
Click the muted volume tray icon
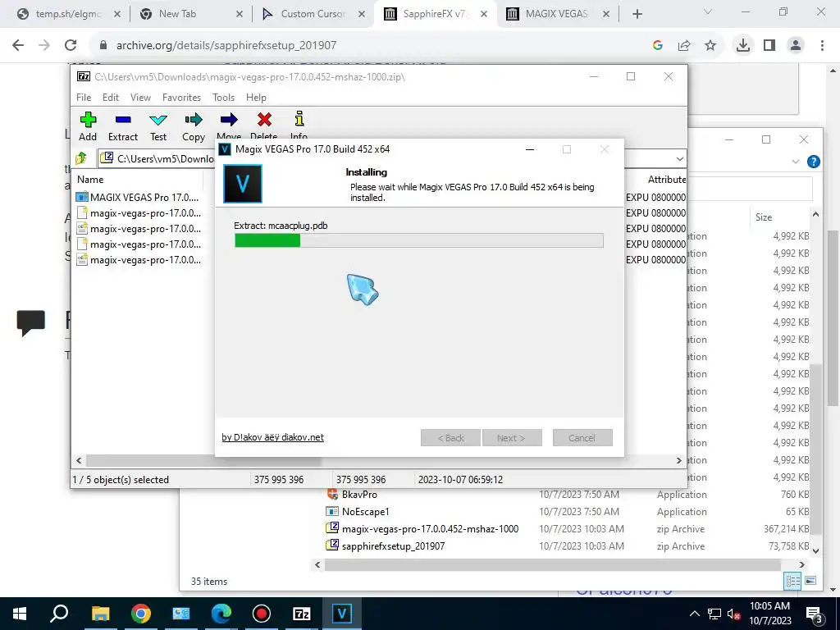pyautogui.click(x=733, y=614)
